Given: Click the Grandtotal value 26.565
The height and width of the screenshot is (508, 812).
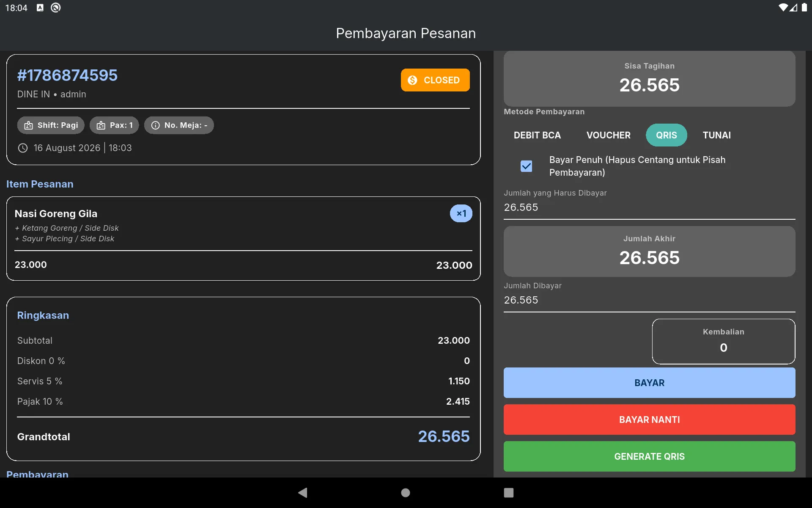Looking at the screenshot, I should point(444,436).
